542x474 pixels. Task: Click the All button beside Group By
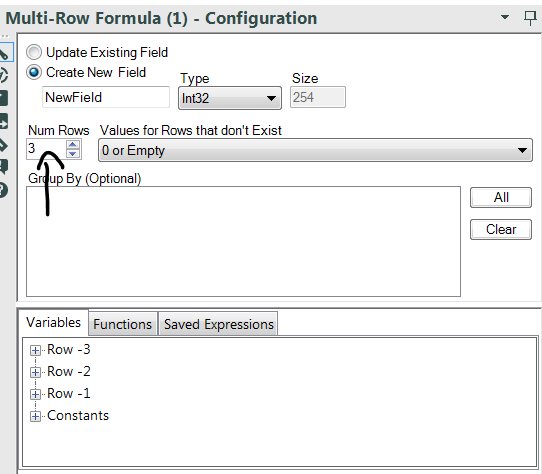coord(501,197)
